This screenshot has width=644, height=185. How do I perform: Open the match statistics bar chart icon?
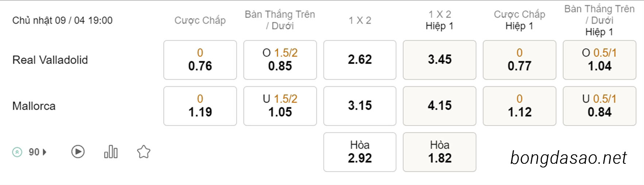pyautogui.click(x=111, y=152)
